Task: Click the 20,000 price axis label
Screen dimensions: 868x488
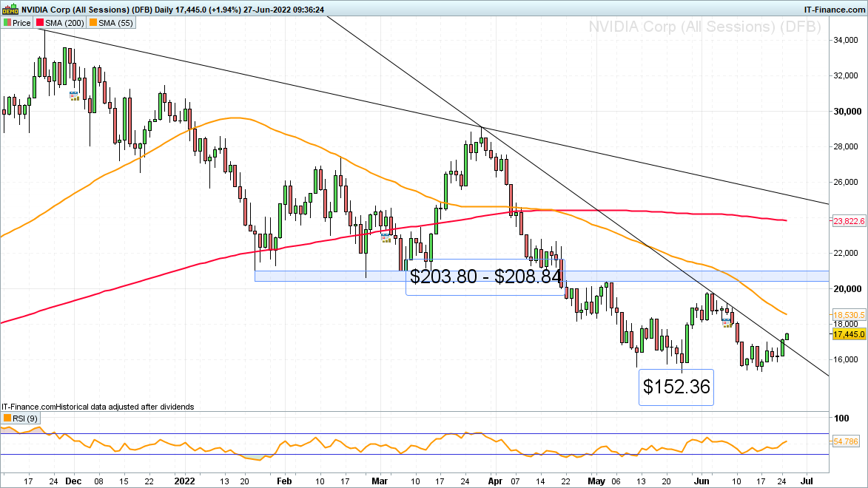Action: (x=847, y=289)
